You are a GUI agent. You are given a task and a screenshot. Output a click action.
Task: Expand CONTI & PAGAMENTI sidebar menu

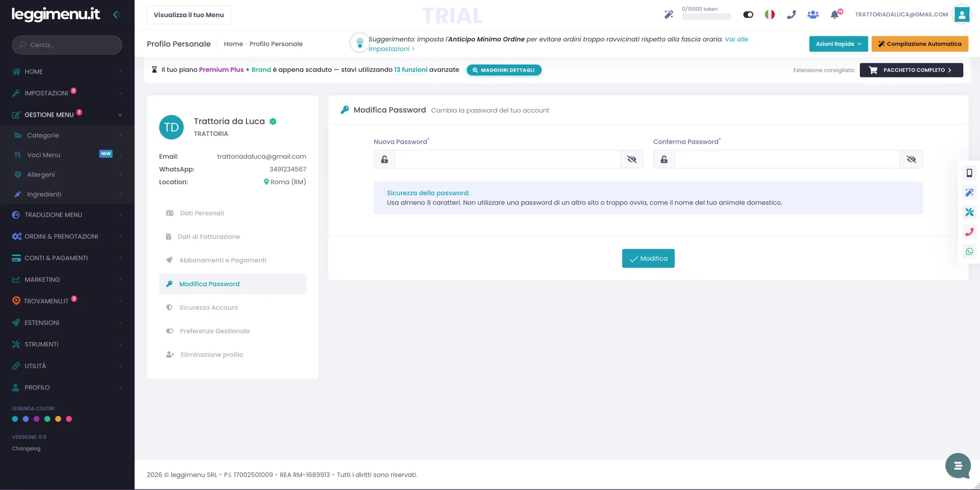point(67,258)
